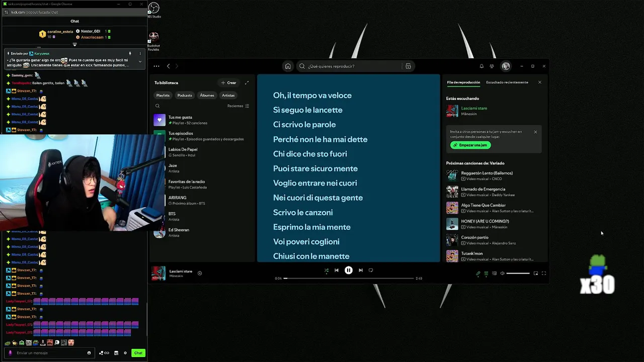The height and width of the screenshot is (362, 644).
Task: Open the Spotify Browse icon in search bar
Action: pos(408,66)
